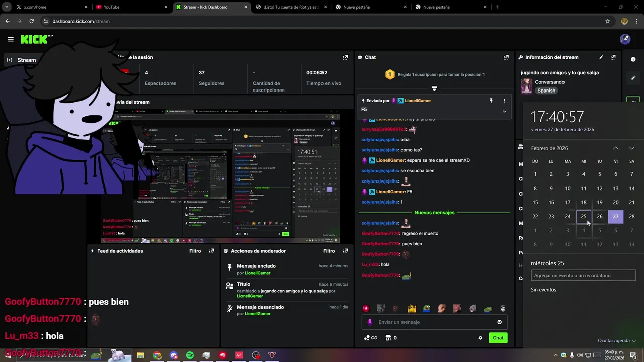Open the hamburger menu beside Kick logo
Viewport: 644px width, 362px height.
[11, 39]
